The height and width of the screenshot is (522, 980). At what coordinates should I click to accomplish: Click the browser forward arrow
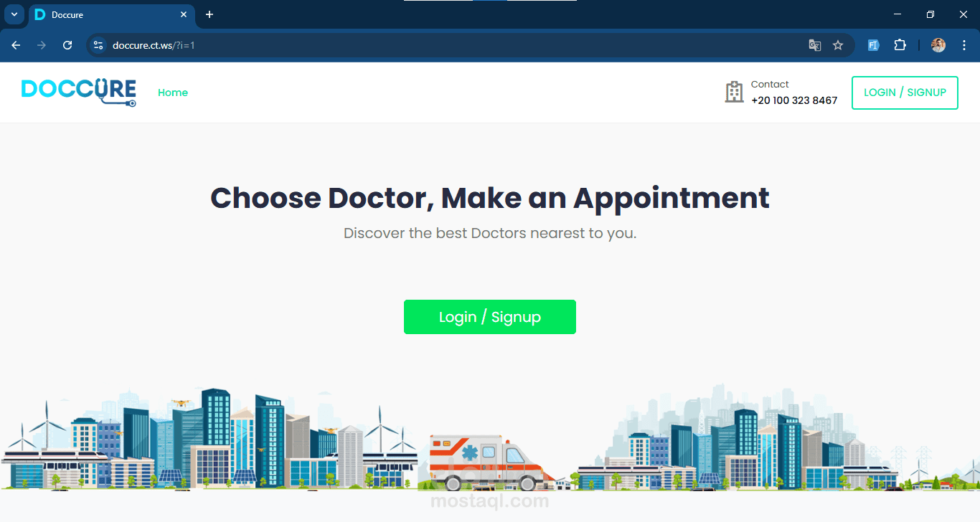coord(42,45)
